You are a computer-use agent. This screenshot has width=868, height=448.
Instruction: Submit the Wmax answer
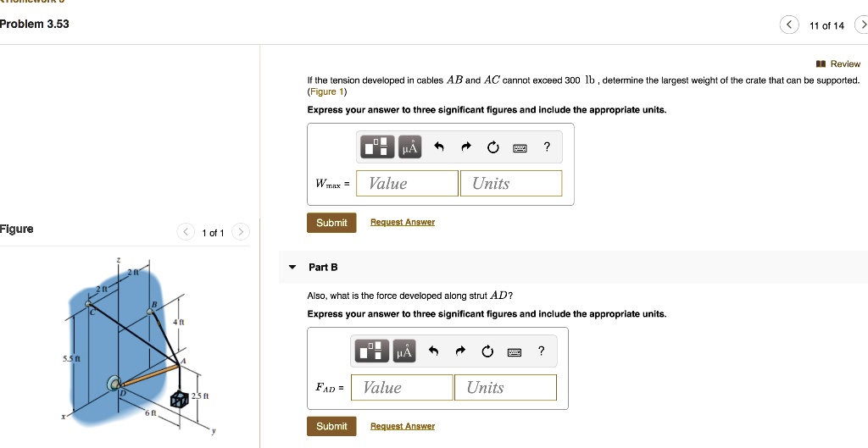tap(331, 223)
